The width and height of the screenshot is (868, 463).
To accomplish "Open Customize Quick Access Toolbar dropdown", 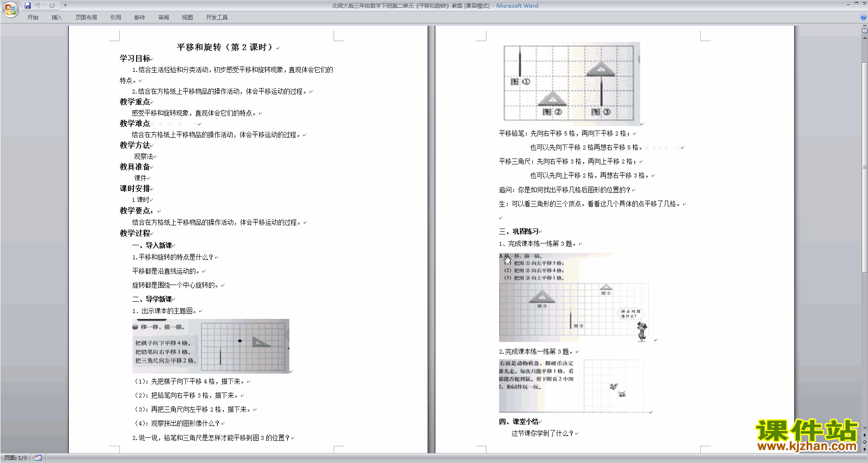I will (x=65, y=5).
